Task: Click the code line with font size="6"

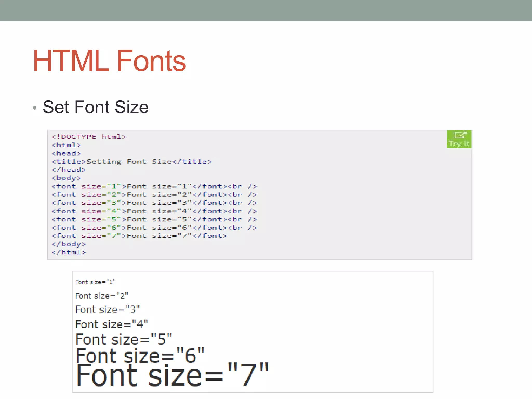Action: point(154,228)
